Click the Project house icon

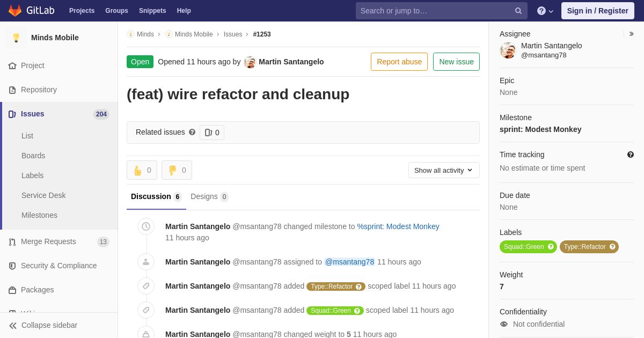[12, 65]
